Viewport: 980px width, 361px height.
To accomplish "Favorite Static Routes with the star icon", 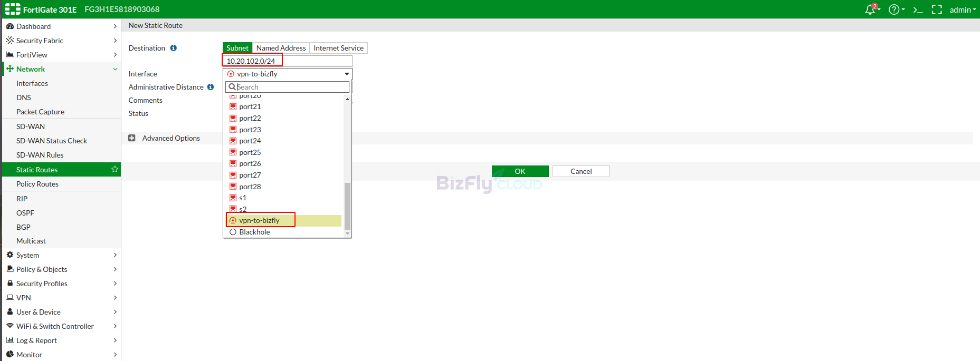I will [x=115, y=169].
